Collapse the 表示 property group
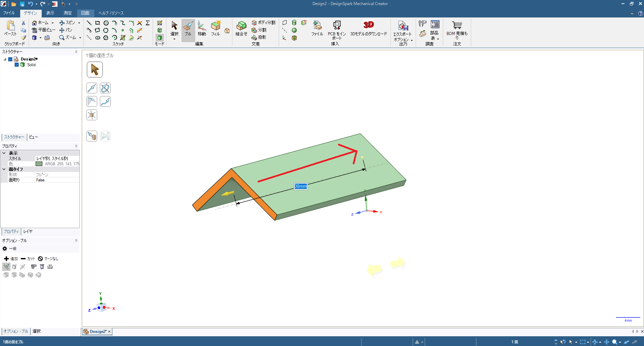This screenshot has height=346, width=644. pos(4,153)
